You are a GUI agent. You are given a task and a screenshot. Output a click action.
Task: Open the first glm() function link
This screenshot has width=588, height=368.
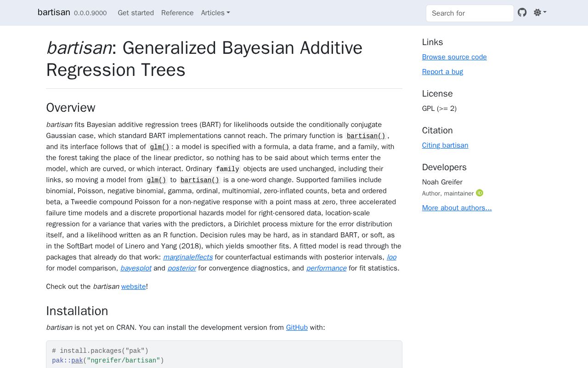pos(159,147)
